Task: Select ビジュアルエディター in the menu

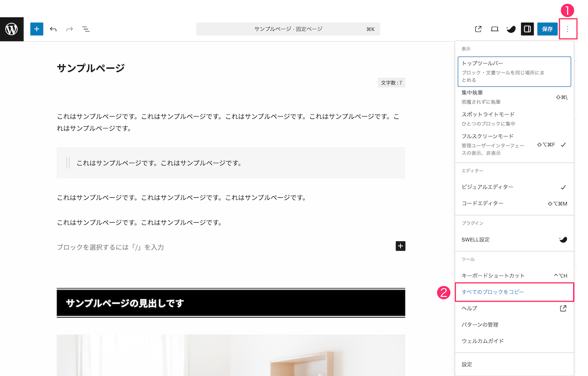Action: pyautogui.click(x=514, y=187)
